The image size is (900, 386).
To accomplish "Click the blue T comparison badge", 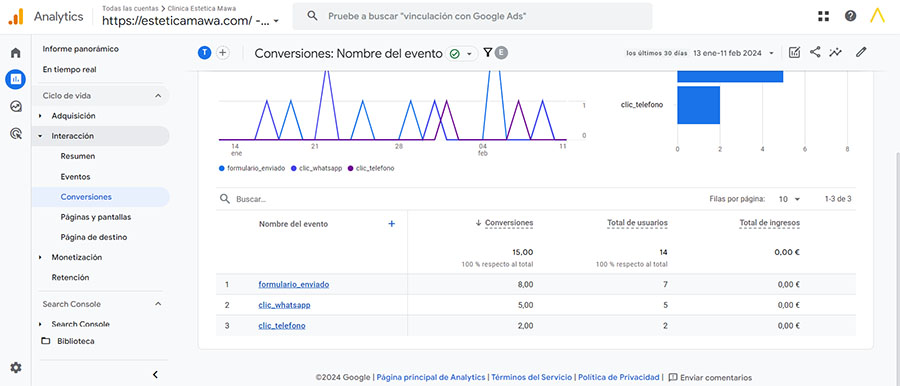I will click(204, 53).
